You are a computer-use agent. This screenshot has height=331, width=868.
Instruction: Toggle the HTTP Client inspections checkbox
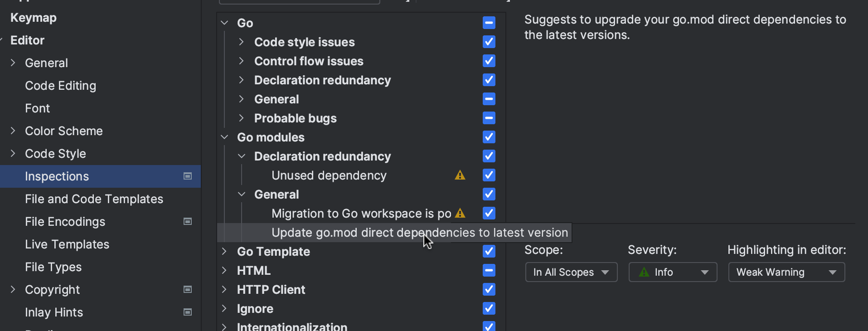tap(489, 290)
